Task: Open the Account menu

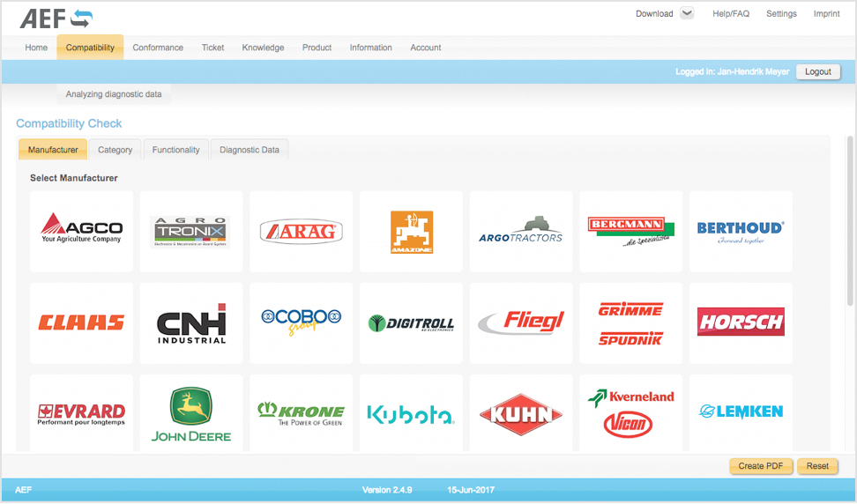Action: click(x=426, y=48)
